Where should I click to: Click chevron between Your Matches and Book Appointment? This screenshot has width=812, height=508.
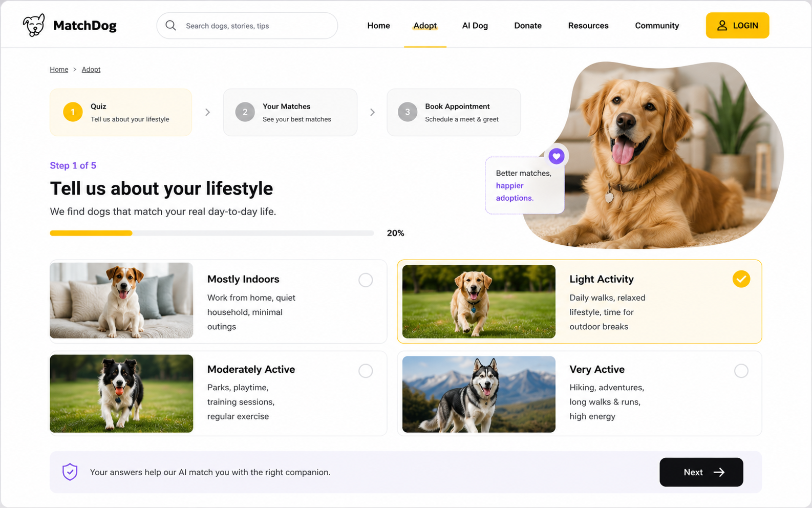coord(372,112)
